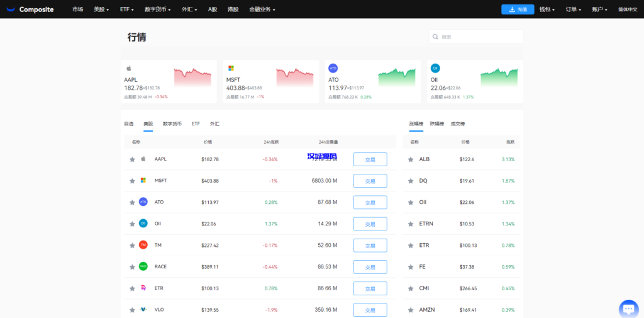Click the OII green price chart
Image resolution: width=644 pixels, height=318 pixels.
499,77
